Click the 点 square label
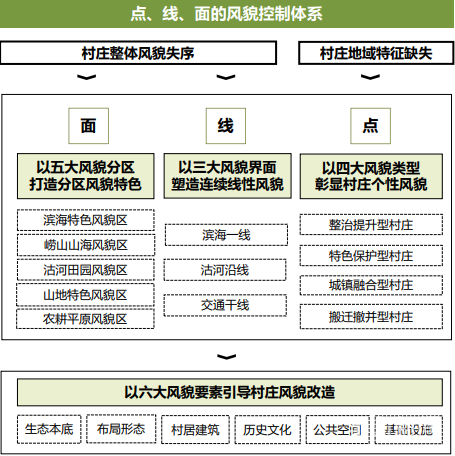The height and width of the screenshot is (456, 455). (x=370, y=126)
